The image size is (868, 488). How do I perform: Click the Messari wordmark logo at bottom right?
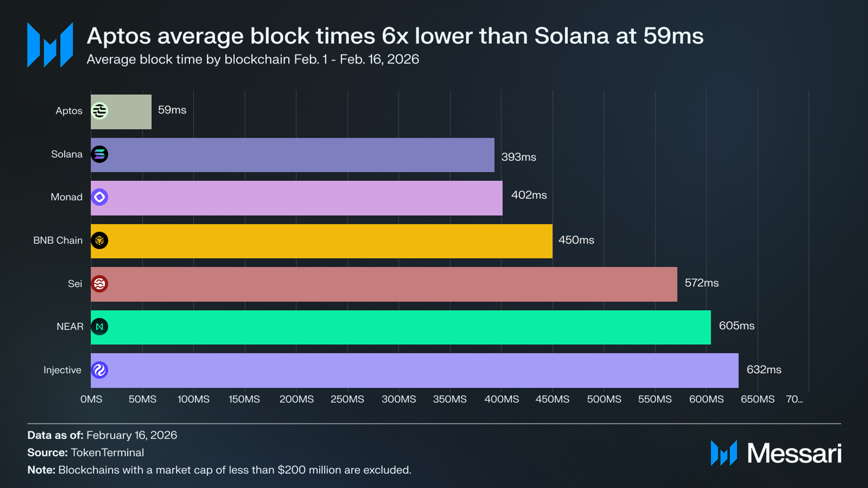pos(776,453)
